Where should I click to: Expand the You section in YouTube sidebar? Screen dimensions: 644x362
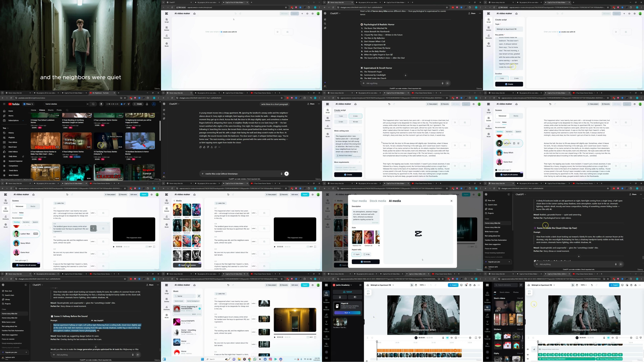(5, 128)
